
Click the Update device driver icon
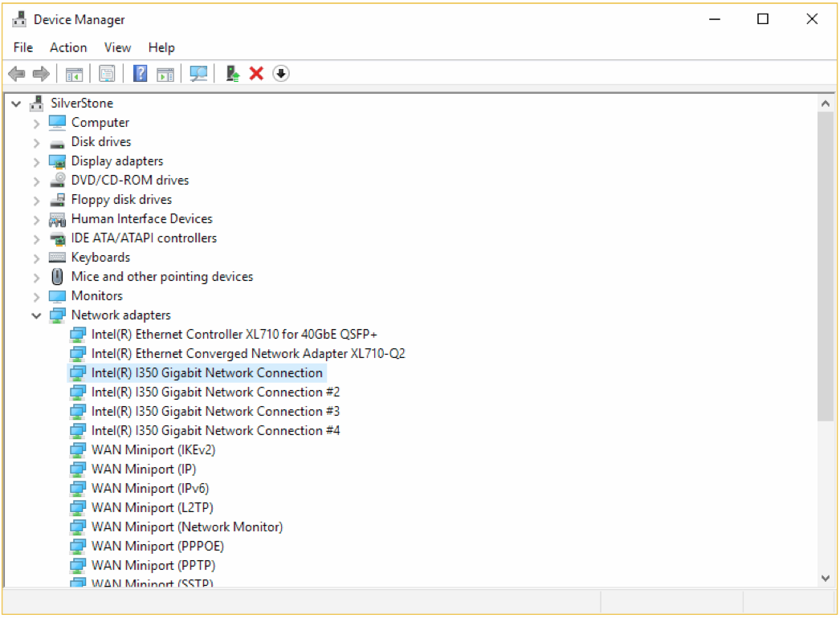[232, 73]
